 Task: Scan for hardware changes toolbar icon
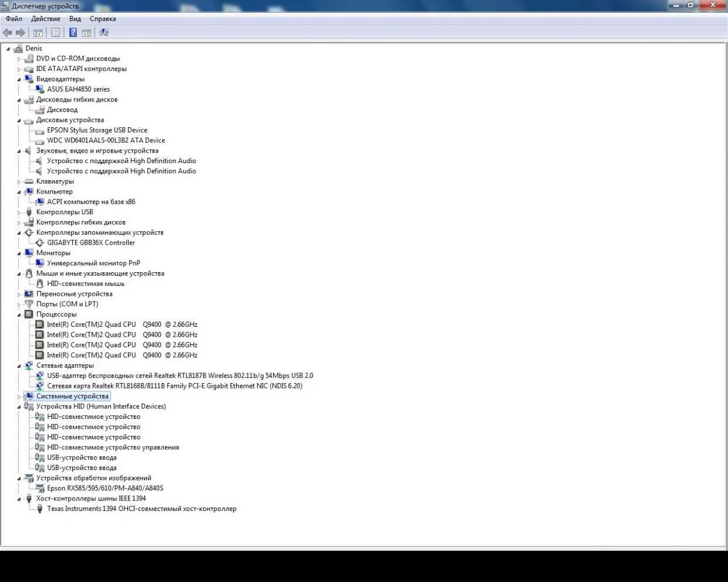coord(104,33)
